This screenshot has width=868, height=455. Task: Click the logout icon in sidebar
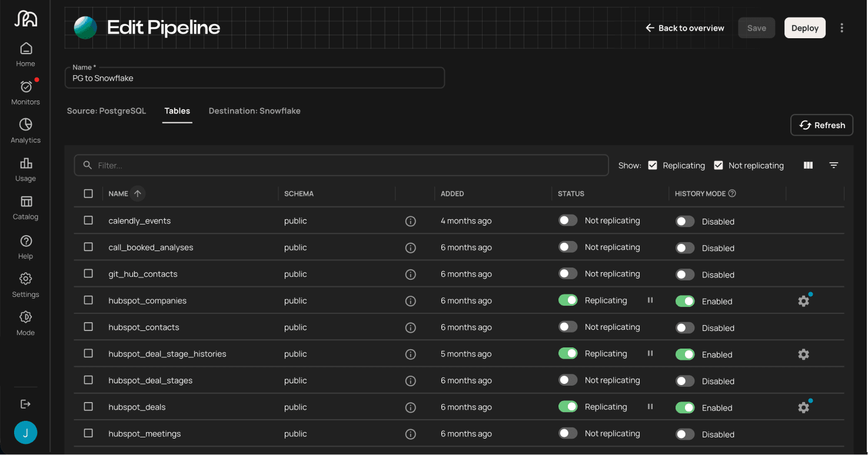pos(25,404)
